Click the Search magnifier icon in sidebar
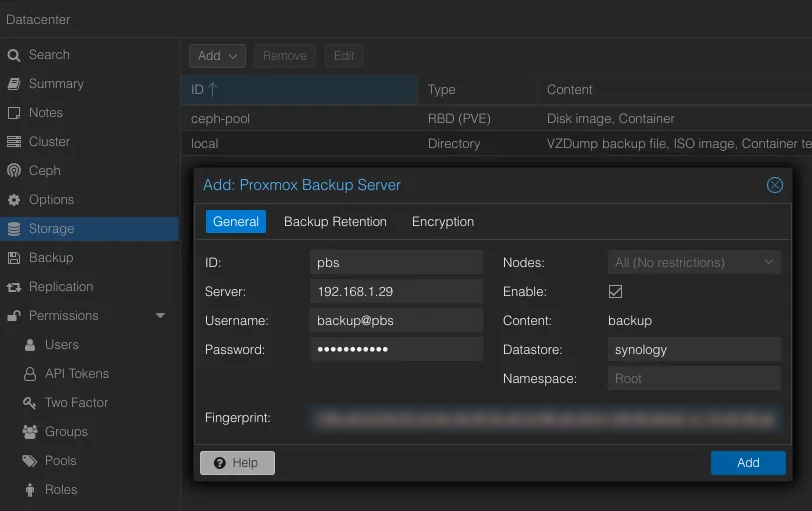The height and width of the screenshot is (511, 812). (x=14, y=55)
